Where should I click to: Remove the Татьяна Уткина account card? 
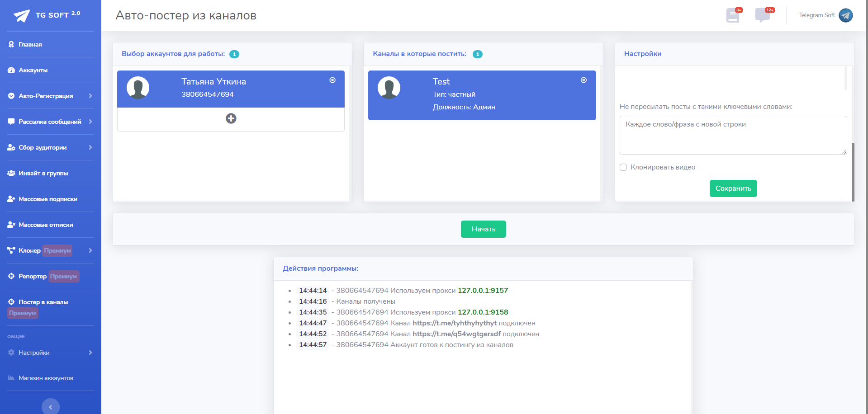pyautogui.click(x=332, y=80)
